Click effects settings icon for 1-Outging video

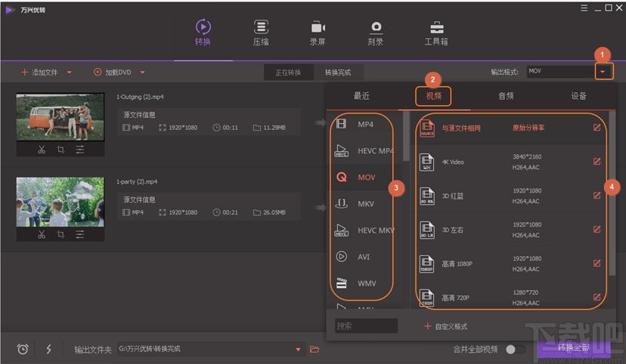(x=80, y=150)
